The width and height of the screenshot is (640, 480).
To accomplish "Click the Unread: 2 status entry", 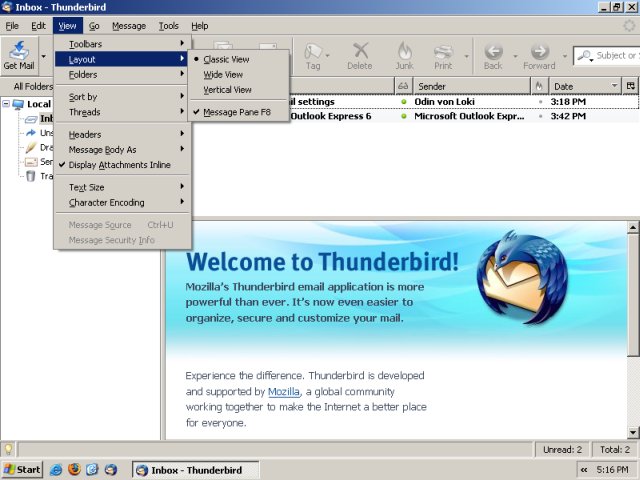I will (x=562, y=449).
